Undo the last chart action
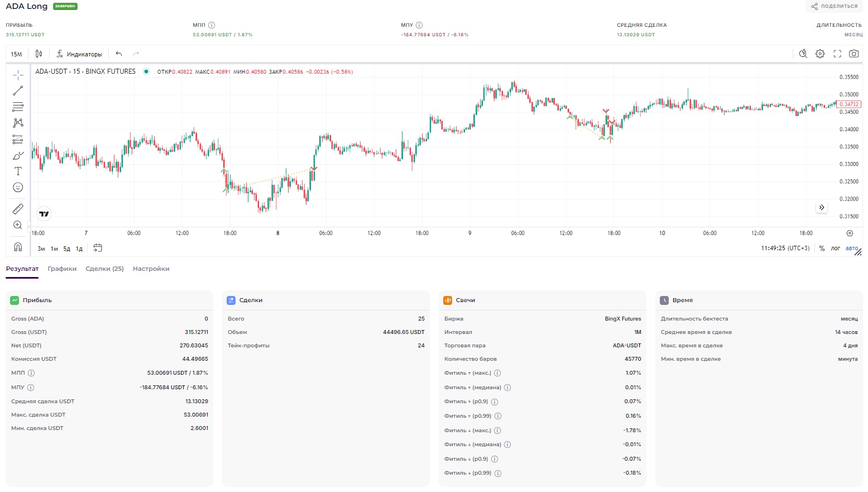The image size is (868, 492). tap(119, 54)
